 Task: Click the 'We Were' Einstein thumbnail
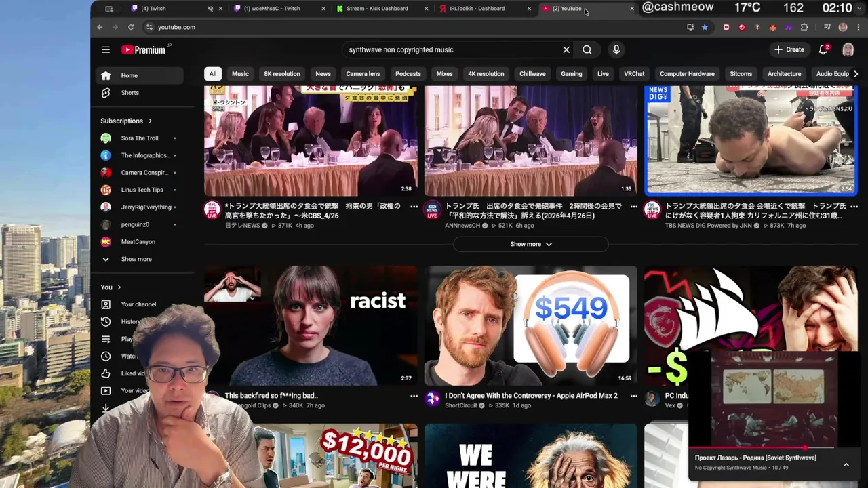531,455
